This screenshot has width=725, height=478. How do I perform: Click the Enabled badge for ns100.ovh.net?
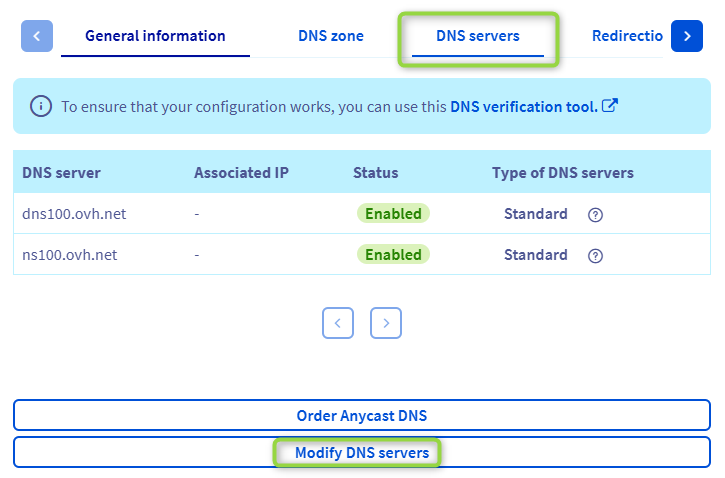point(393,254)
